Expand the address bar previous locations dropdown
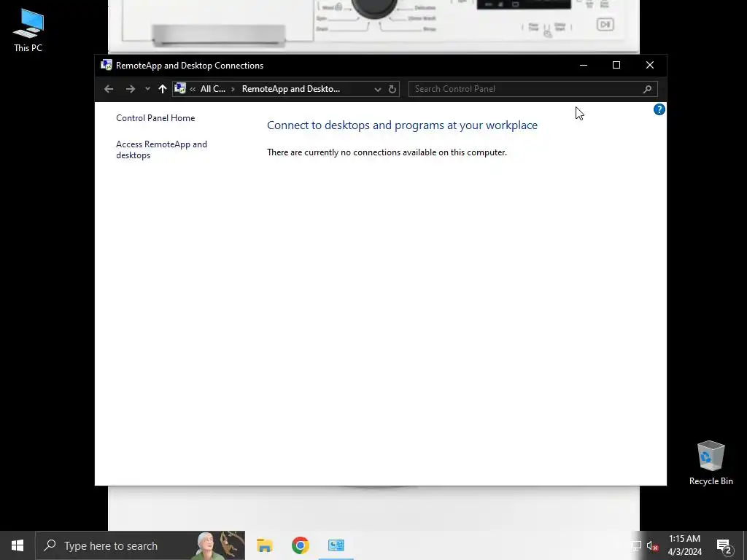747x560 pixels. click(377, 89)
